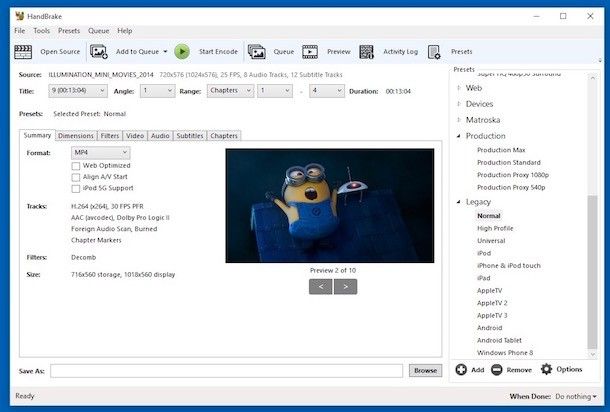The image size is (610, 412).
Task: Select the Normal legacy preset
Action: 489,216
